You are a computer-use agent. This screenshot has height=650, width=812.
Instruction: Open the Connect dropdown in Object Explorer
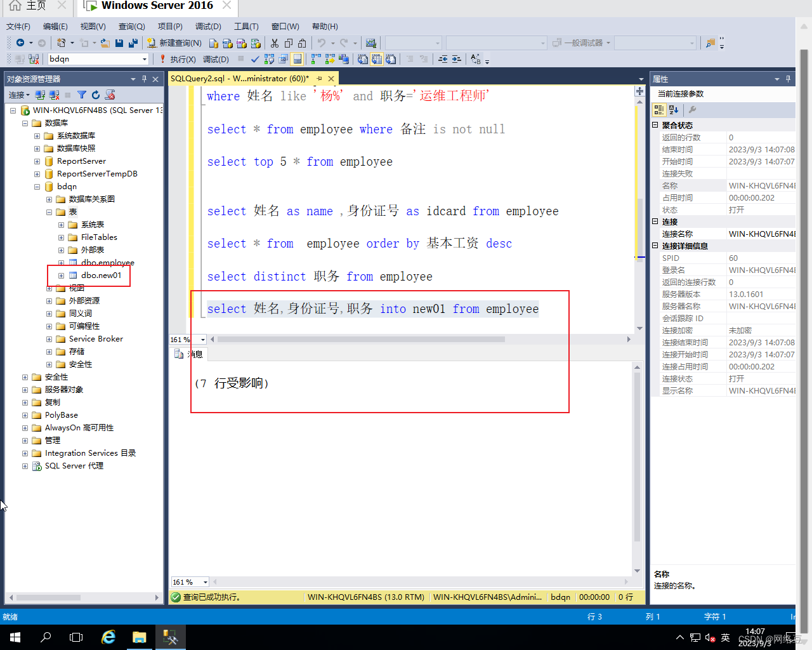point(19,95)
